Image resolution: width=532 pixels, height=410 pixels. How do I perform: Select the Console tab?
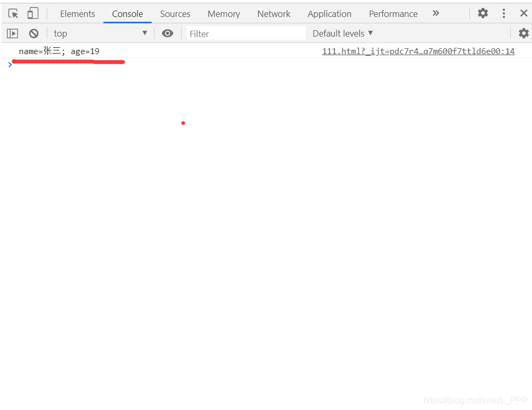[127, 14]
